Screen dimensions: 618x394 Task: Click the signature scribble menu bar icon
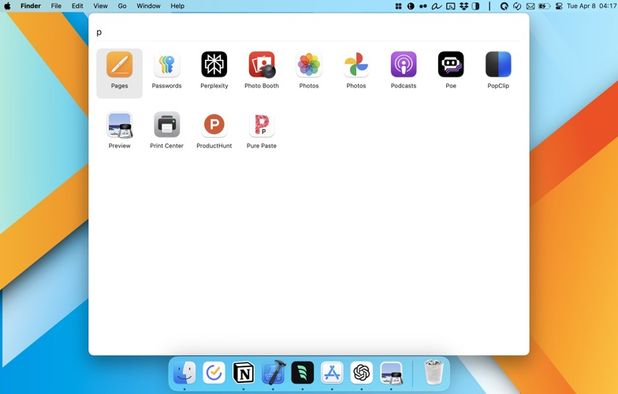click(x=436, y=6)
